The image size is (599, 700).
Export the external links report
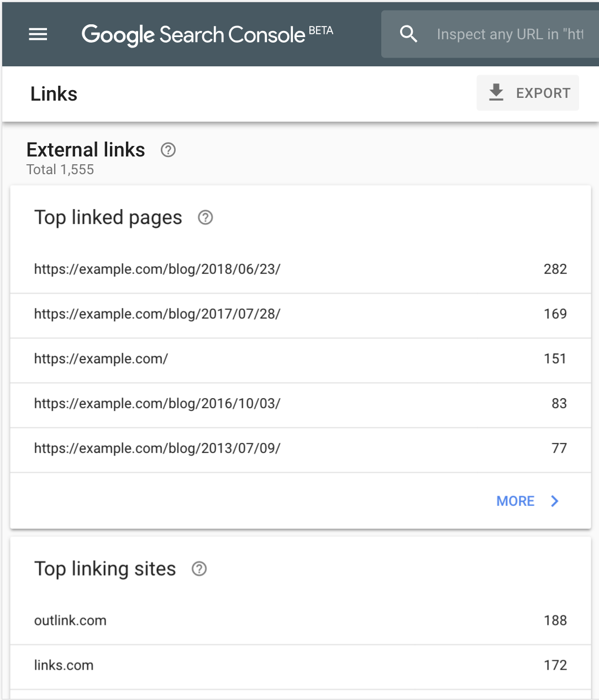click(x=528, y=92)
